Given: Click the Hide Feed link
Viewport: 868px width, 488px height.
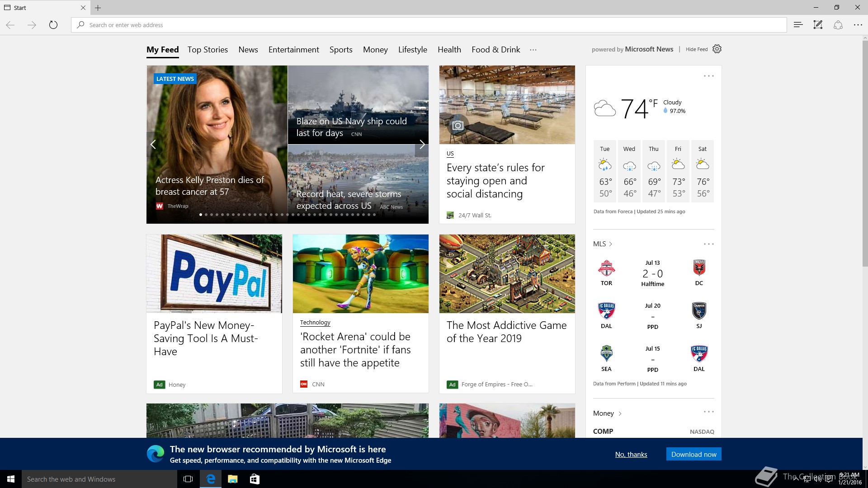Looking at the screenshot, I should pyautogui.click(x=697, y=49).
